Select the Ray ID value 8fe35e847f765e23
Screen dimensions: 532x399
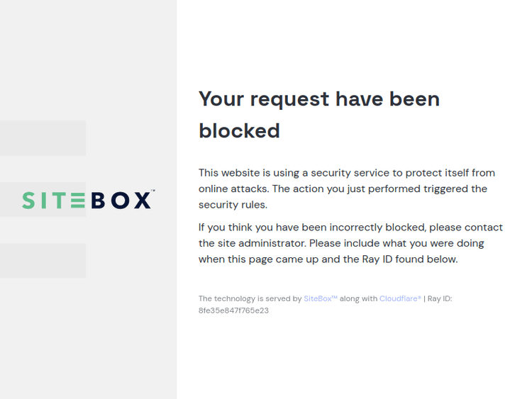[x=233, y=310]
